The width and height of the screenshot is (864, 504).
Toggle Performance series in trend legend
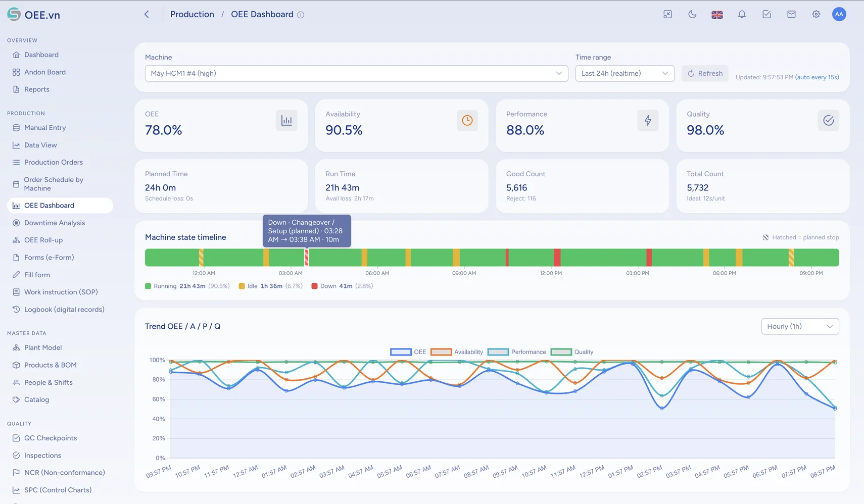coord(517,352)
